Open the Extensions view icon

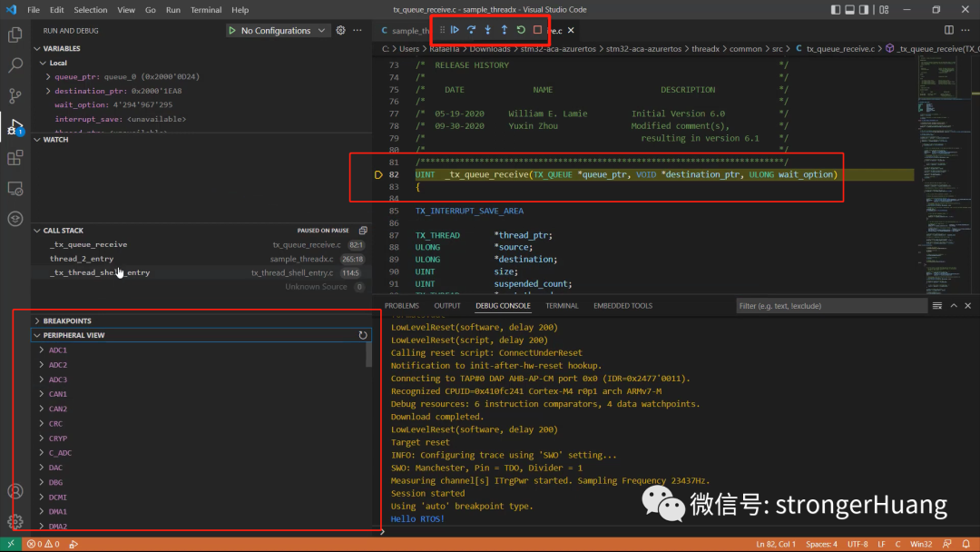pos(14,158)
